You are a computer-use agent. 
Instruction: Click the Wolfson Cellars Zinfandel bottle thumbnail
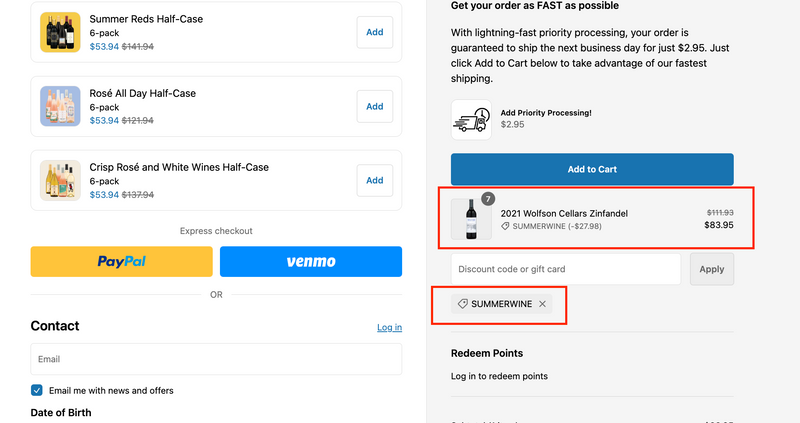click(471, 219)
